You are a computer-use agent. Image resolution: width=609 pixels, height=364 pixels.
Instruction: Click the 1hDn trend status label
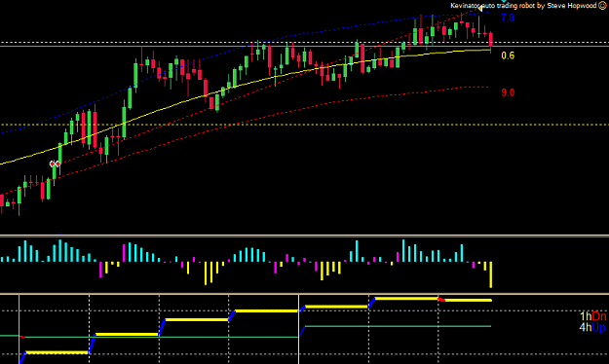[592, 316]
